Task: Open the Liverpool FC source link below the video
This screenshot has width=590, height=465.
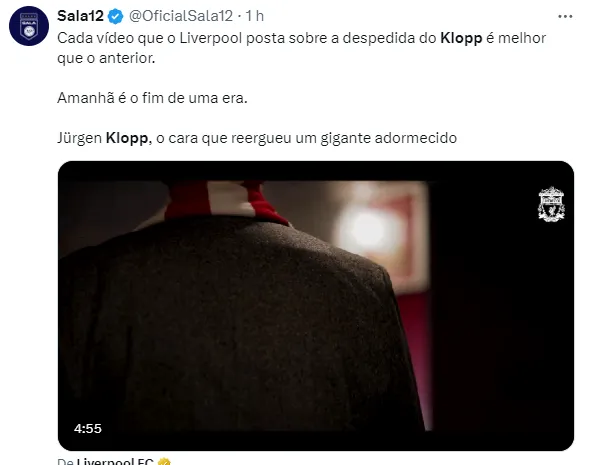Action: 115,461
